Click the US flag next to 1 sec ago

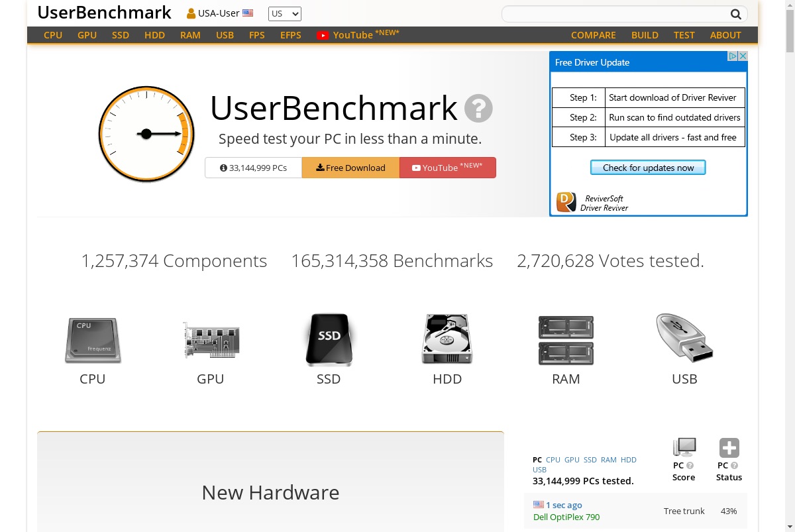[x=539, y=505]
